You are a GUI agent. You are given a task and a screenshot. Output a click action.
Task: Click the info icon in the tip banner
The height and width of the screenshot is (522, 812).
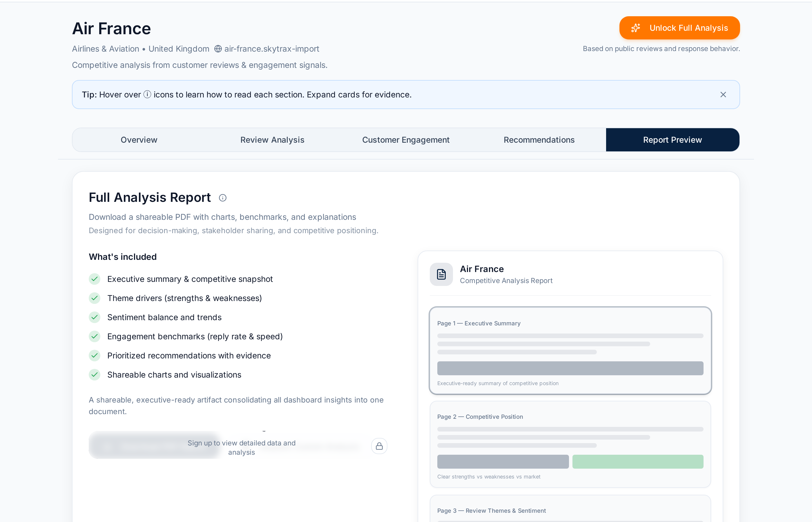pos(147,94)
